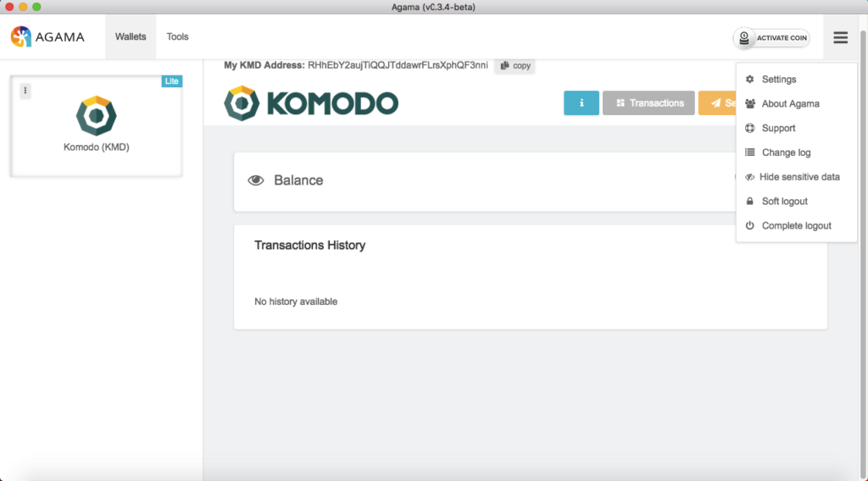Open the Change log entry
The image size is (868, 481).
[x=796, y=152]
